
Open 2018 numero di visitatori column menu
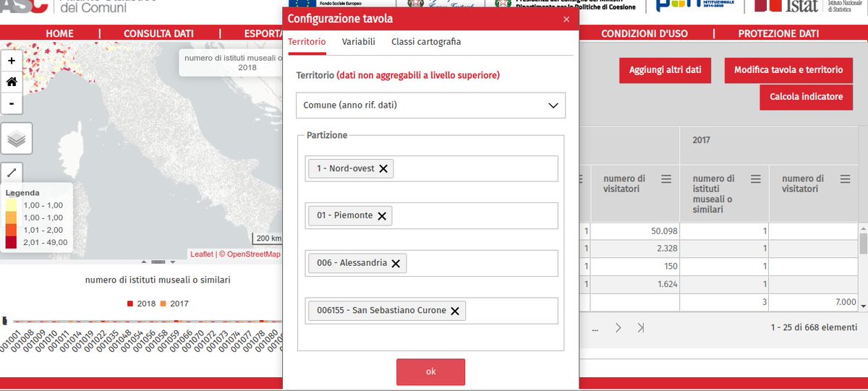click(666, 179)
